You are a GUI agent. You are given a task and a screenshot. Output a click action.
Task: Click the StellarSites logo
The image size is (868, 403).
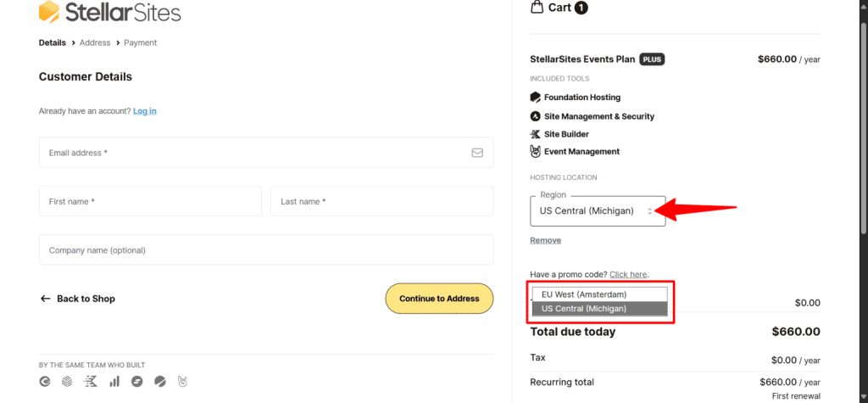coord(109,11)
